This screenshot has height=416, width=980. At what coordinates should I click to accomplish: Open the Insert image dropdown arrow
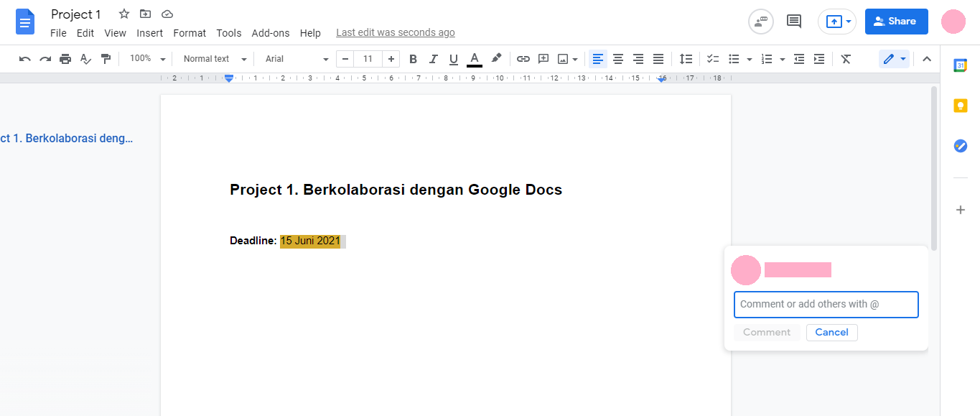pyautogui.click(x=575, y=59)
